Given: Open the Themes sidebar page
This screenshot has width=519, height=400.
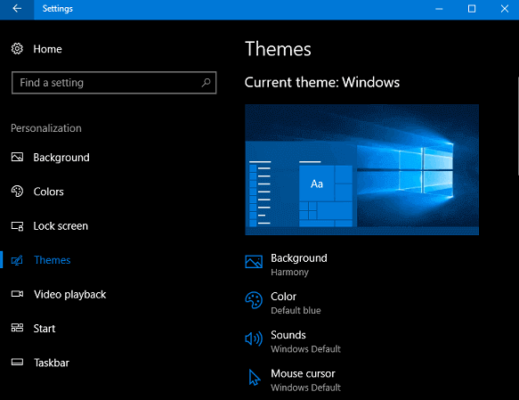Looking at the screenshot, I should point(52,260).
